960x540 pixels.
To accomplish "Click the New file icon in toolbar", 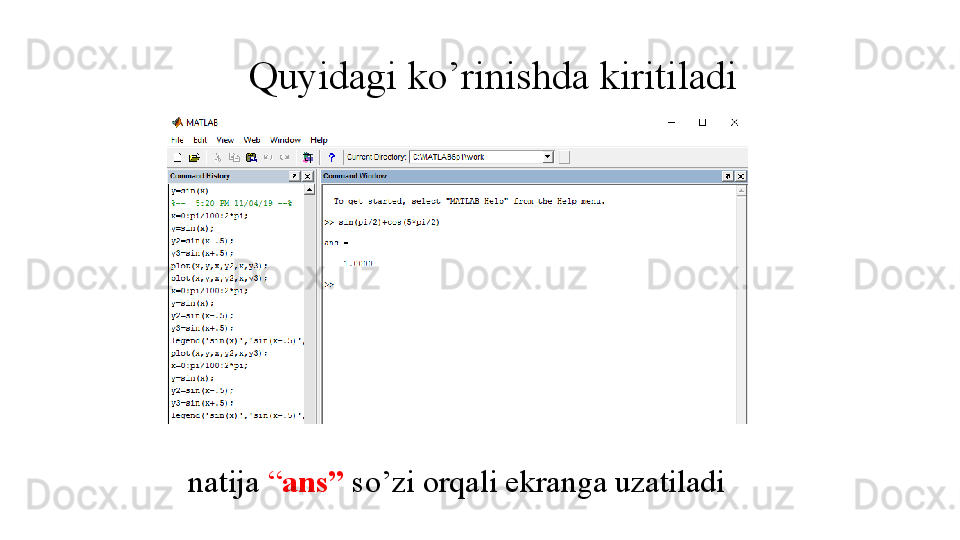I will [x=177, y=157].
